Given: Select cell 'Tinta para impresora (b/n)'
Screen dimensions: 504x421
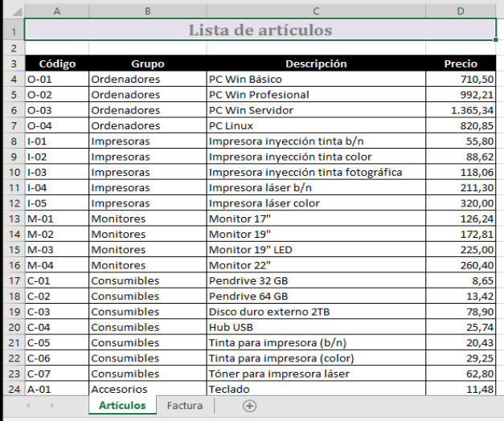Looking at the screenshot, I should (316, 342).
